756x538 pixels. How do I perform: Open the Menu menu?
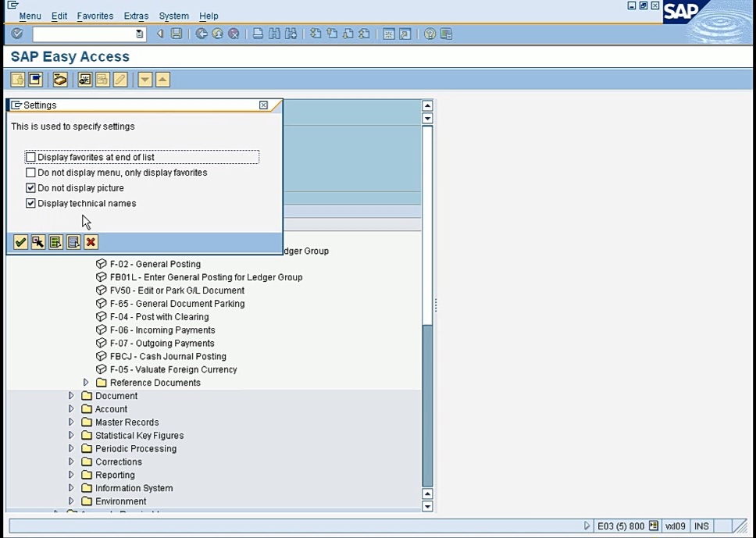click(x=30, y=16)
